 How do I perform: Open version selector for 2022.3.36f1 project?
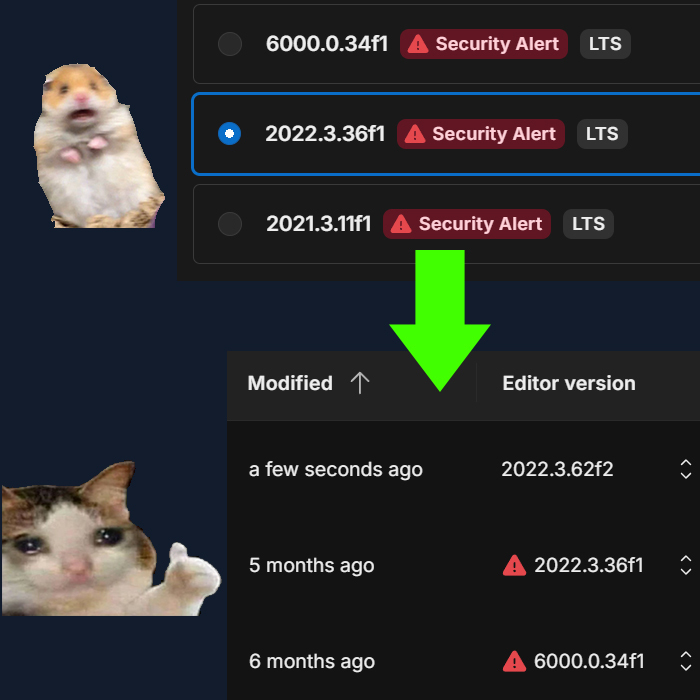[686, 565]
